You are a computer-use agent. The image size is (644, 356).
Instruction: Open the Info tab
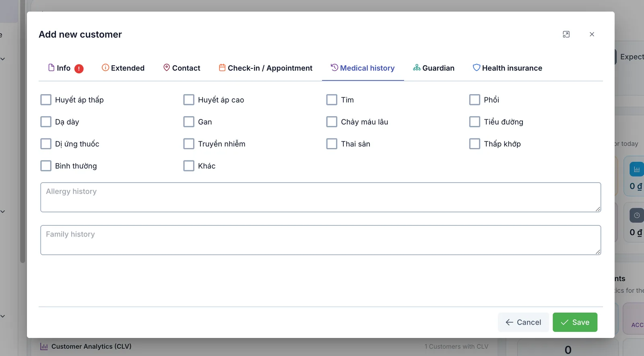(x=65, y=68)
